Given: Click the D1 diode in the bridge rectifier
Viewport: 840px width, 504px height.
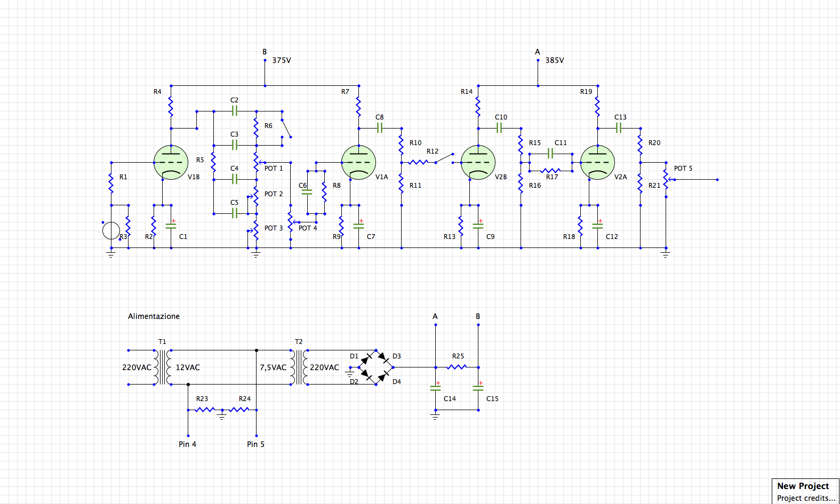Looking at the screenshot, I should tap(366, 358).
